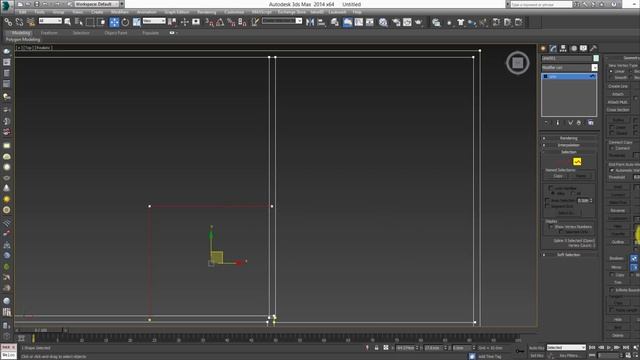Click the object name field
This screenshot has height=360, width=640.
pos(567,58)
